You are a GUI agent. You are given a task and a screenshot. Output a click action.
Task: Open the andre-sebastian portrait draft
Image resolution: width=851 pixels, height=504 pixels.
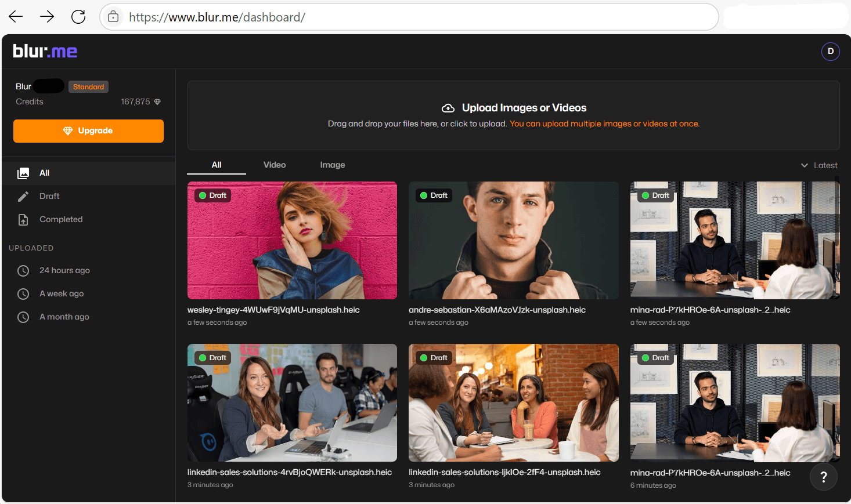514,240
